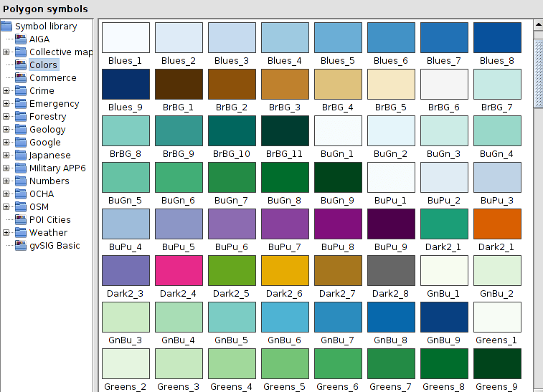This screenshot has height=392, width=543.
Task: Expand the Weather symbol folder
Action: click(6, 233)
